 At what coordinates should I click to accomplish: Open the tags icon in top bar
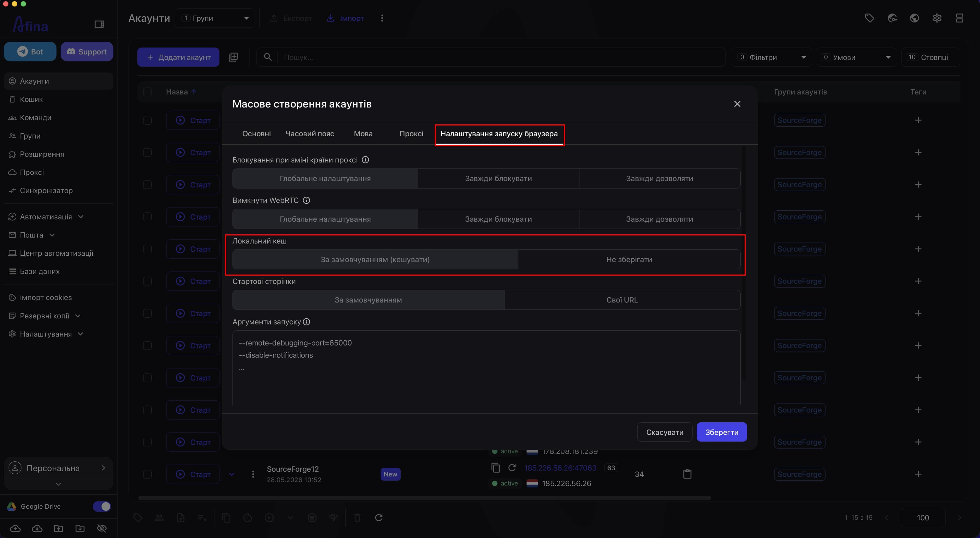[869, 18]
